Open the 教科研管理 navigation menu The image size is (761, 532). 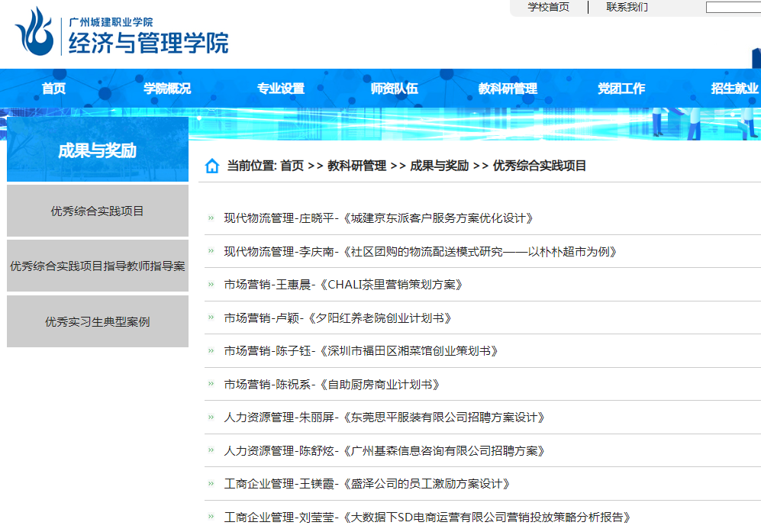[x=508, y=89]
